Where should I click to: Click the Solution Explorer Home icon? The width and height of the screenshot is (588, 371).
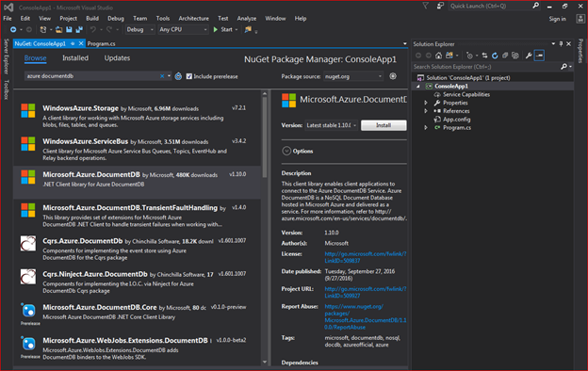click(438, 56)
